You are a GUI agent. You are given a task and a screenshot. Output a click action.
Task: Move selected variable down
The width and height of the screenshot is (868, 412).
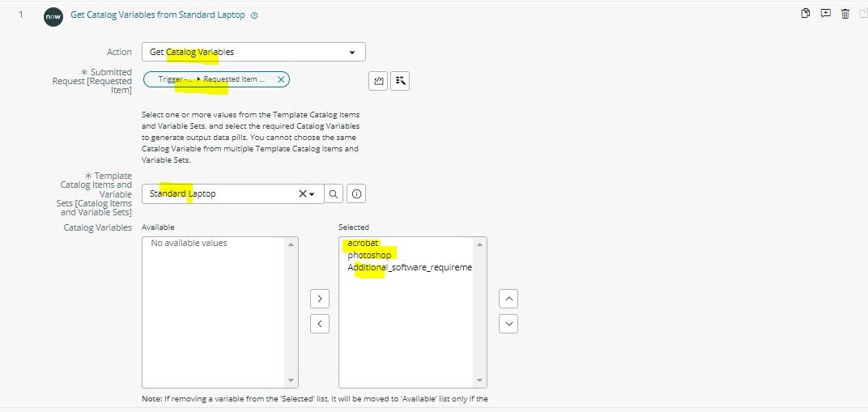click(508, 324)
